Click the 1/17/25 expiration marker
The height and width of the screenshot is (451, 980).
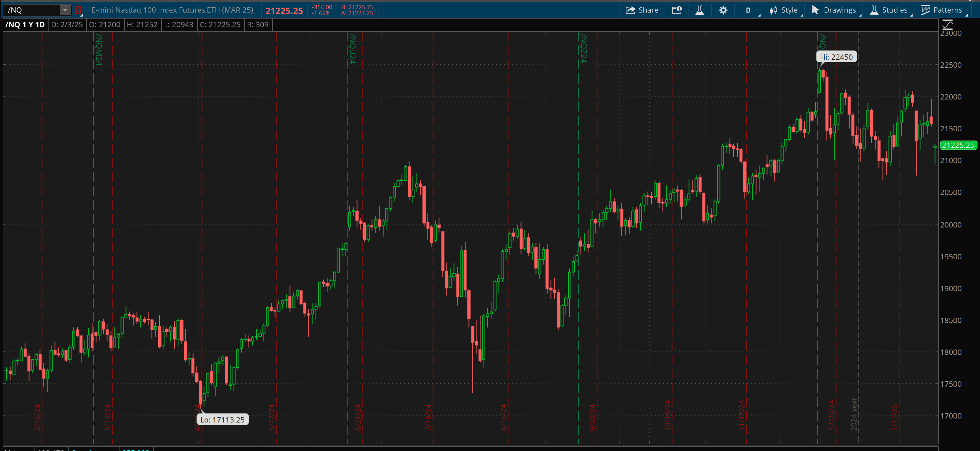point(894,418)
